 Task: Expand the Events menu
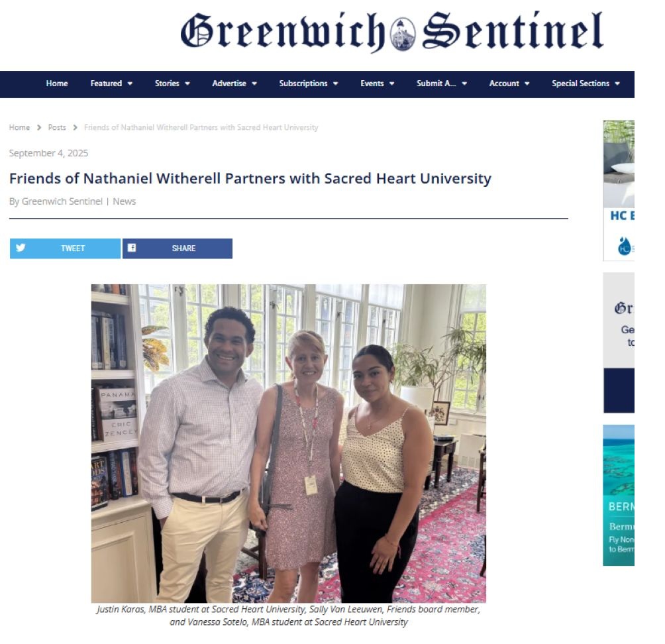pos(378,83)
